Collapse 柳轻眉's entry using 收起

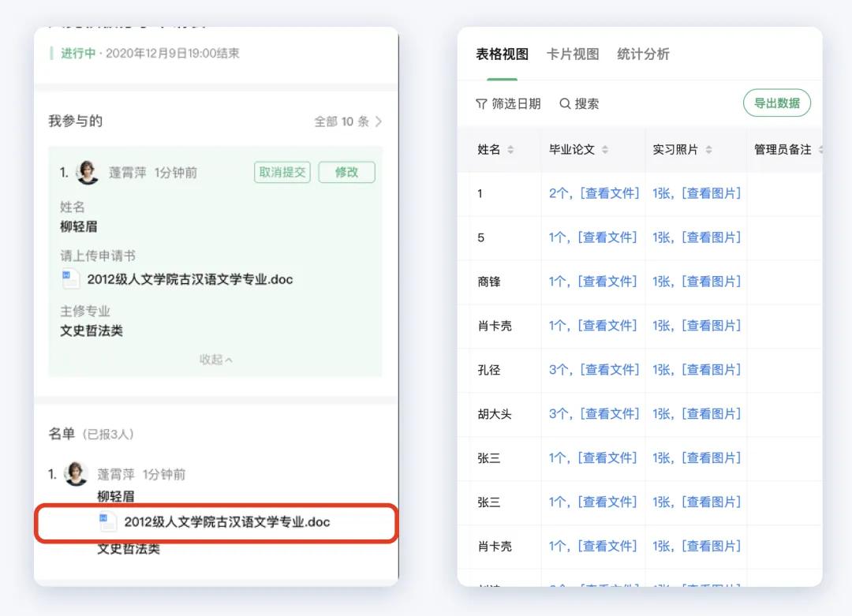[215, 359]
